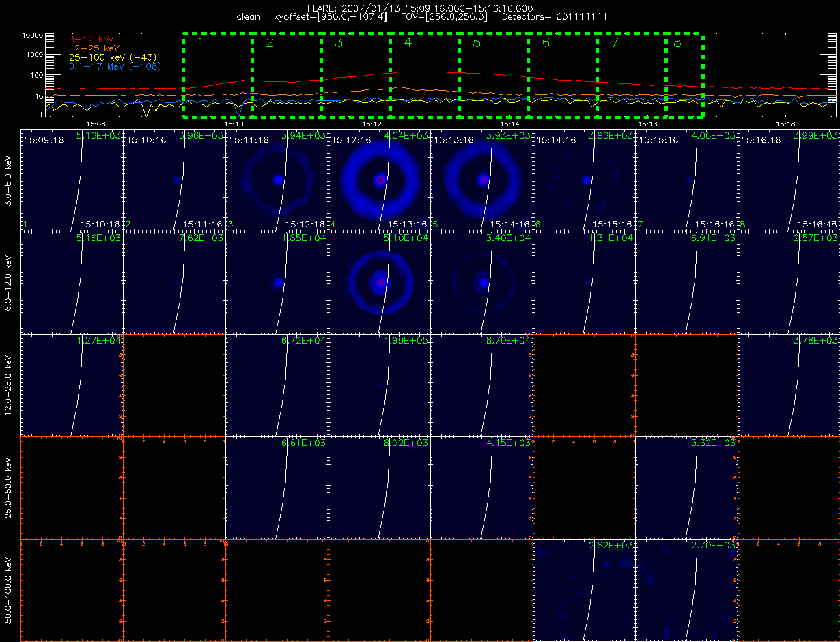This screenshot has height=642, width=840.
Task: Open the 6-12 keV image with peak 7.62E+03
Action: click(175, 282)
